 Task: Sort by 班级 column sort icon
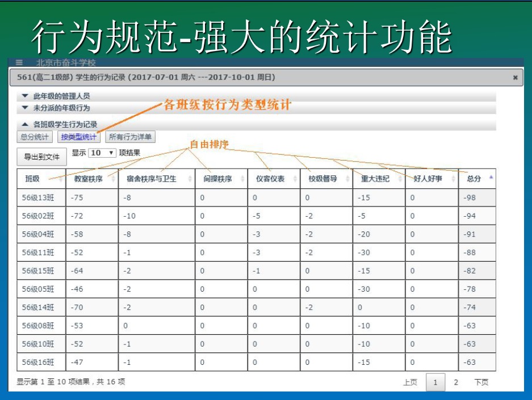point(61,179)
